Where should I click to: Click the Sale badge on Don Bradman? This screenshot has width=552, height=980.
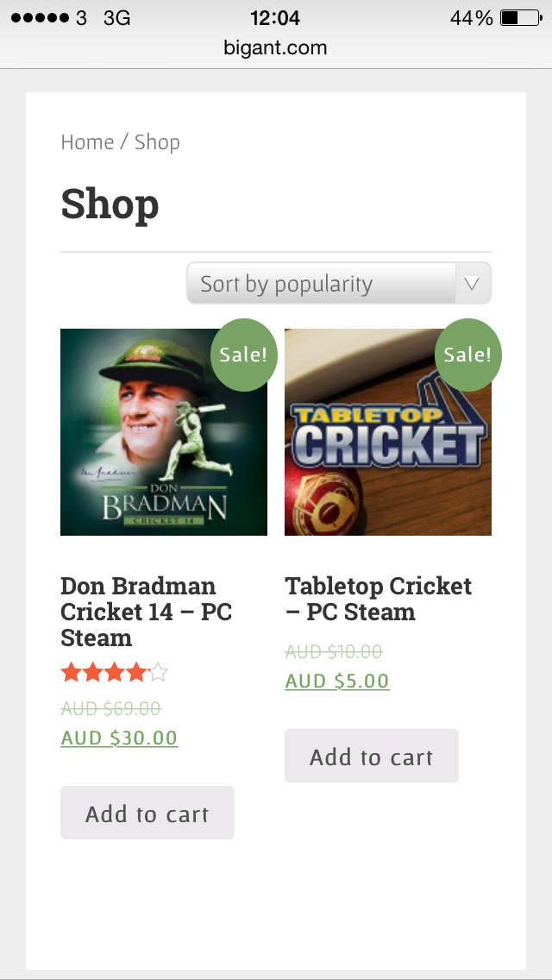click(x=243, y=355)
